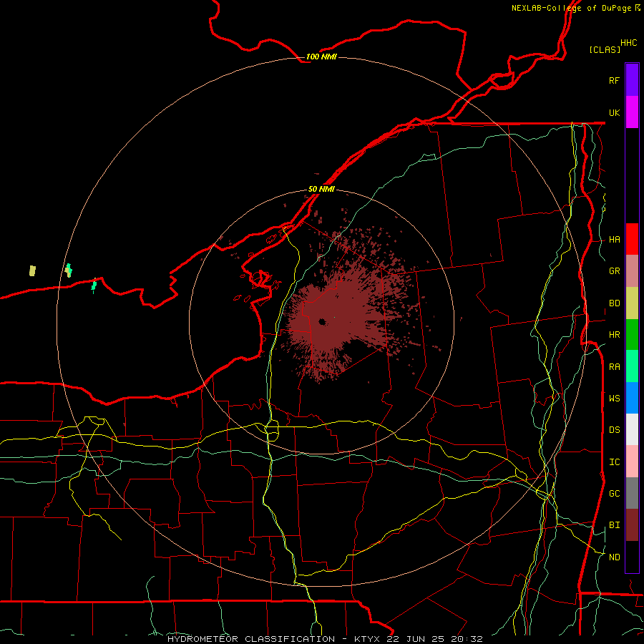The image size is (644, 644).
Task: Click the ND legend label
Action: tap(614, 557)
